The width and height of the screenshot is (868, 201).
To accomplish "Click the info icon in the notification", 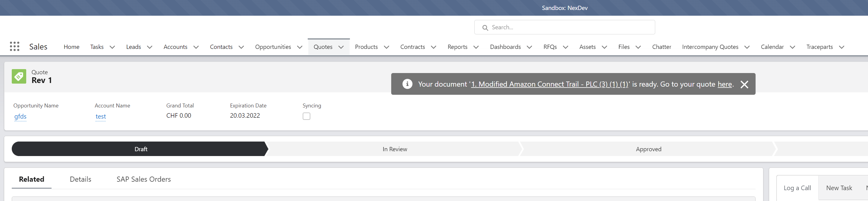I will click(407, 84).
